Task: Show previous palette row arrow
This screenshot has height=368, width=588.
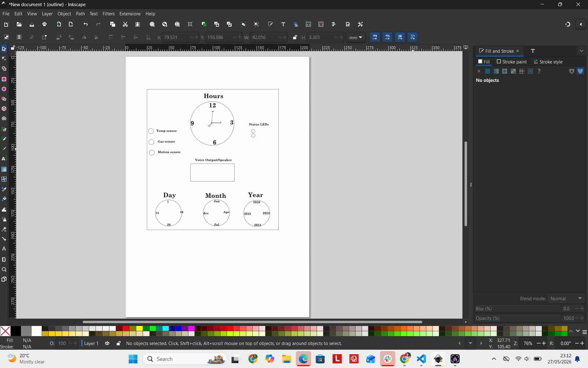Action: [x=571, y=331]
